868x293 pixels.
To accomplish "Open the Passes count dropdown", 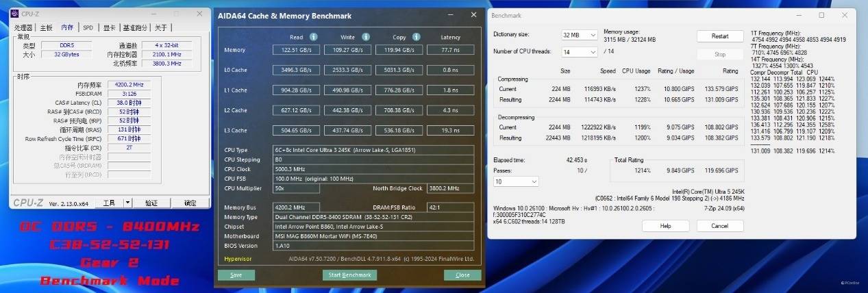I will (515, 181).
